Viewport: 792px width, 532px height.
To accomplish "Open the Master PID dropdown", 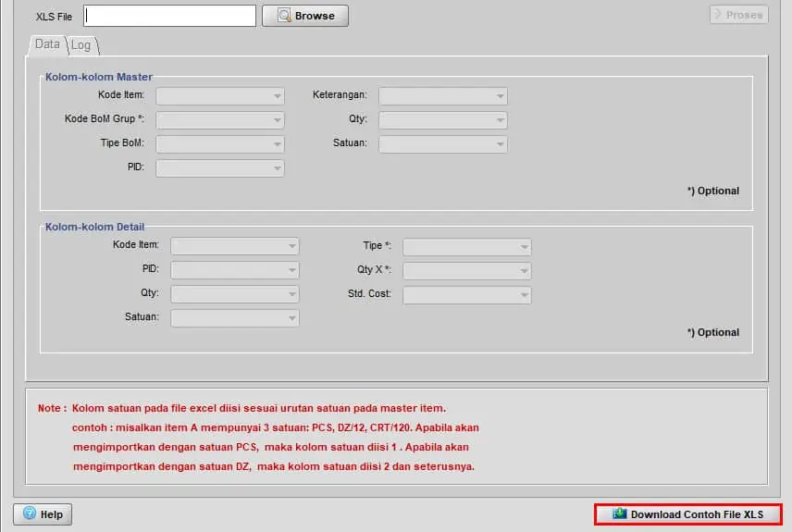I will point(219,167).
